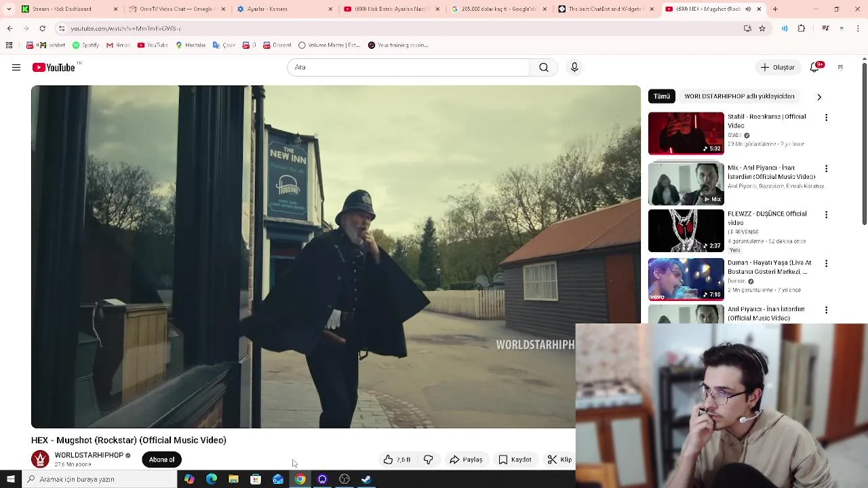The width and height of the screenshot is (868, 488).
Task: Switch to Kick Botrix Ayarları YouTube tab
Action: tap(392, 9)
